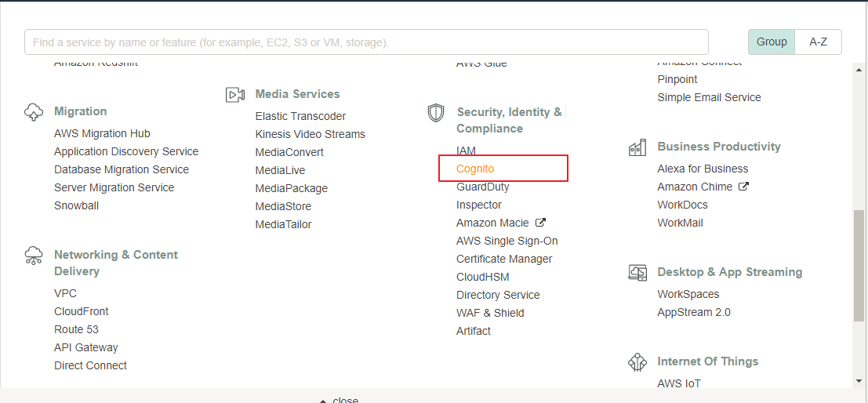Open the Cognito service

(x=475, y=169)
